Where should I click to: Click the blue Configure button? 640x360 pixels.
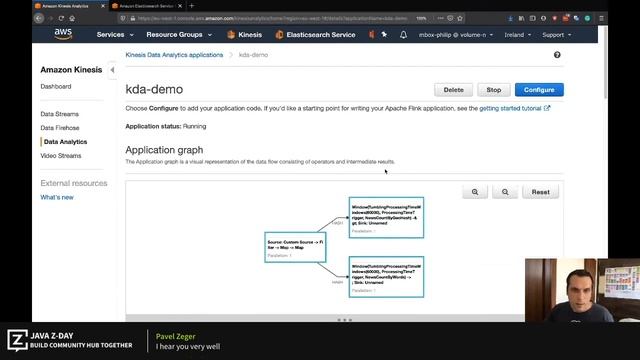[x=539, y=90]
